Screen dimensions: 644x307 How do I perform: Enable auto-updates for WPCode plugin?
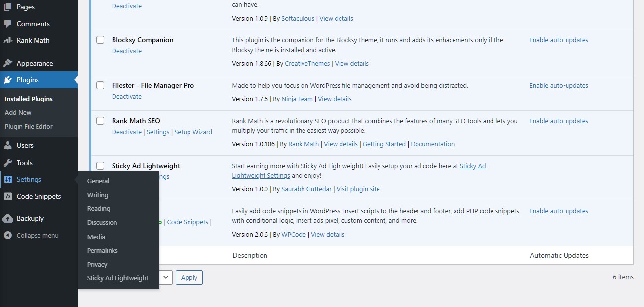(x=559, y=211)
